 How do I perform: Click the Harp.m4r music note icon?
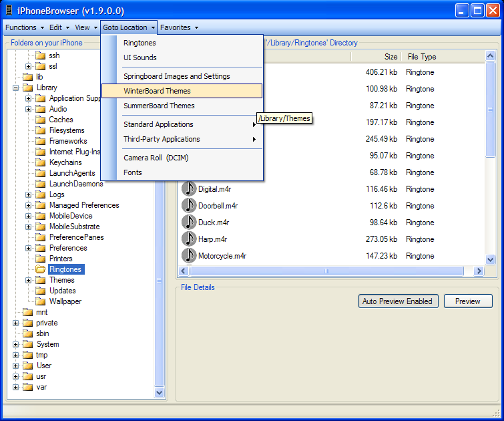(x=189, y=239)
